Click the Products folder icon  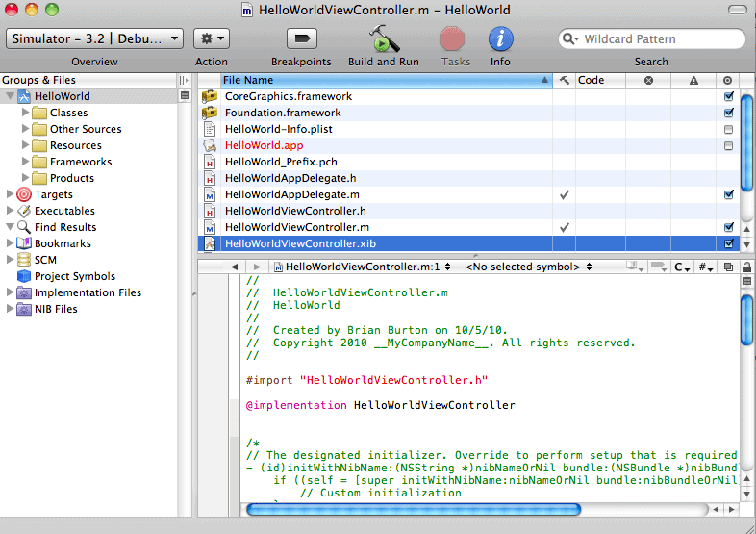tap(39, 179)
